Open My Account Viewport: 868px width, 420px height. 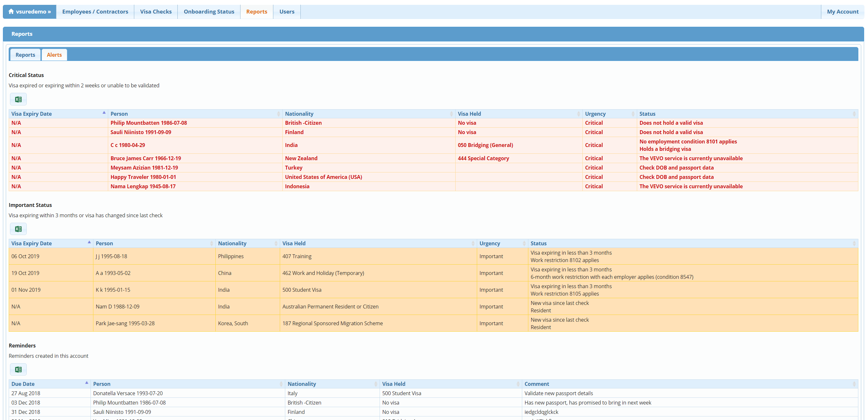(843, 11)
